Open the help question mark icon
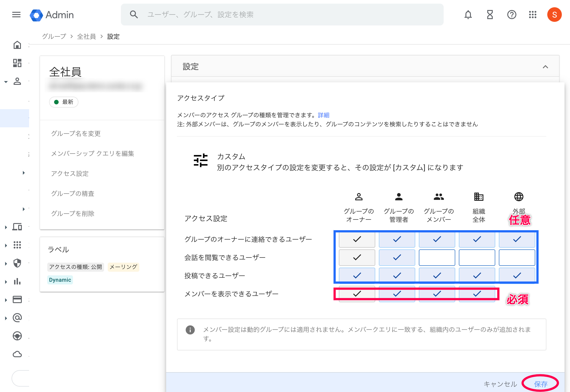Image resolution: width=570 pixels, height=392 pixels. point(512,15)
